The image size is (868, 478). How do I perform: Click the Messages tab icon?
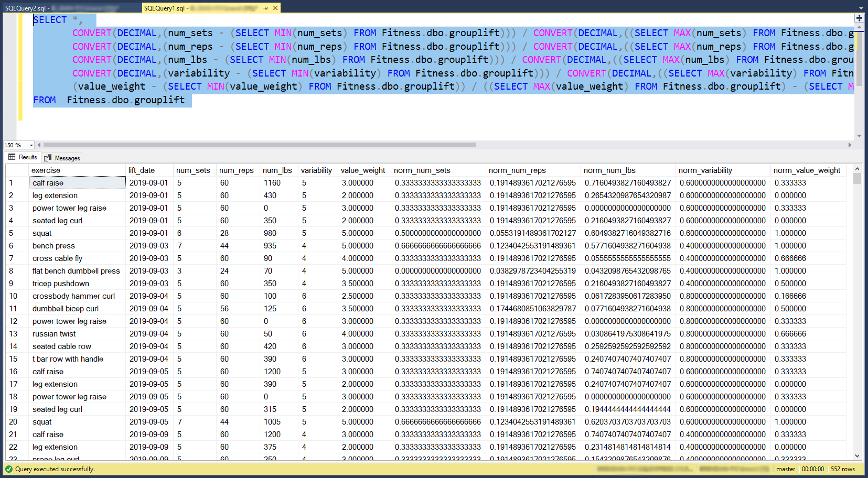point(48,158)
